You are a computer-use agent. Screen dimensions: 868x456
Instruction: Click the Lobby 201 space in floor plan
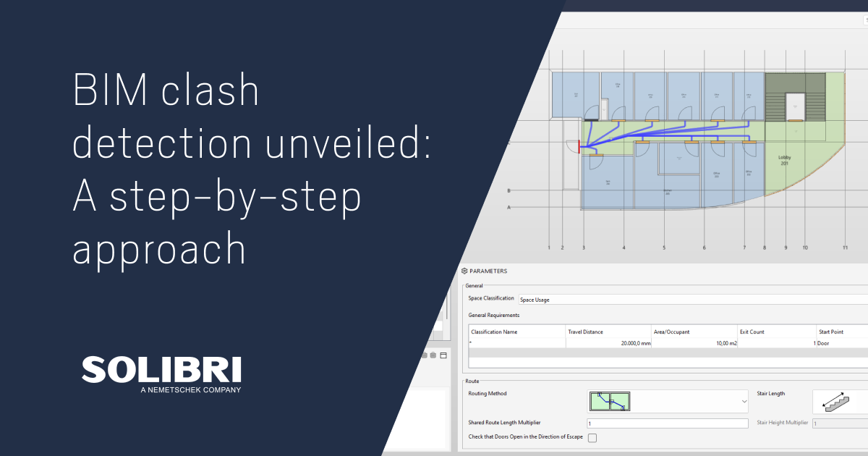783,159
